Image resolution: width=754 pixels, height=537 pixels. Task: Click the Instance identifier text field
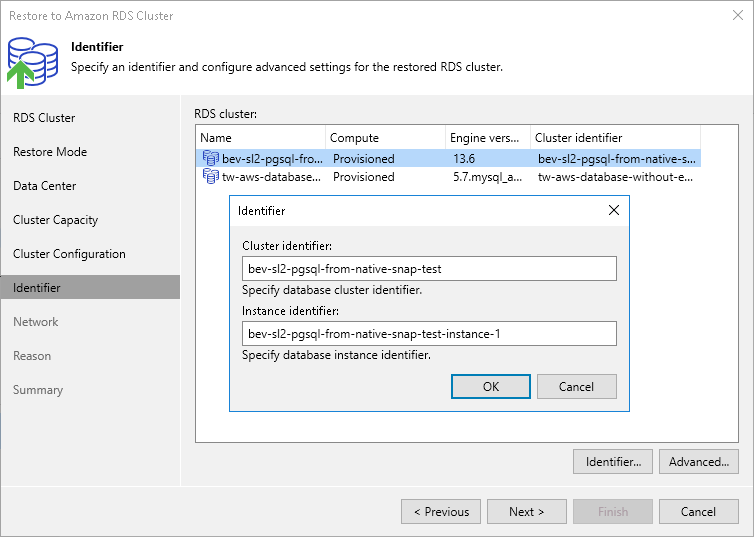click(x=429, y=333)
